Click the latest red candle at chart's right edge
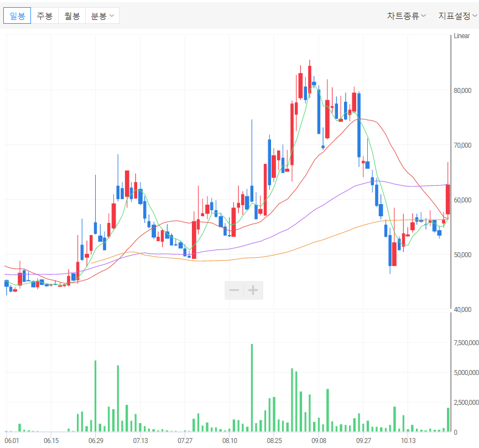 click(x=448, y=199)
